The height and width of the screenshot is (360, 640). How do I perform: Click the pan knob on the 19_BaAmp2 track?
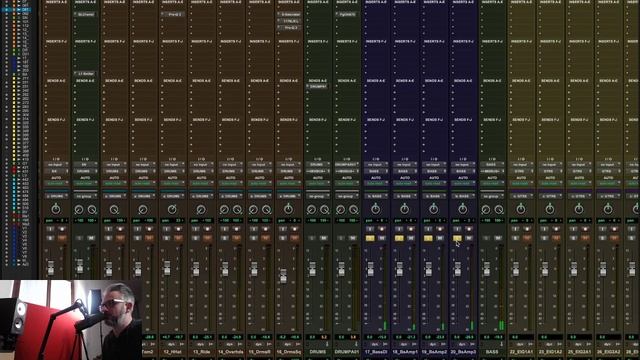(433, 209)
